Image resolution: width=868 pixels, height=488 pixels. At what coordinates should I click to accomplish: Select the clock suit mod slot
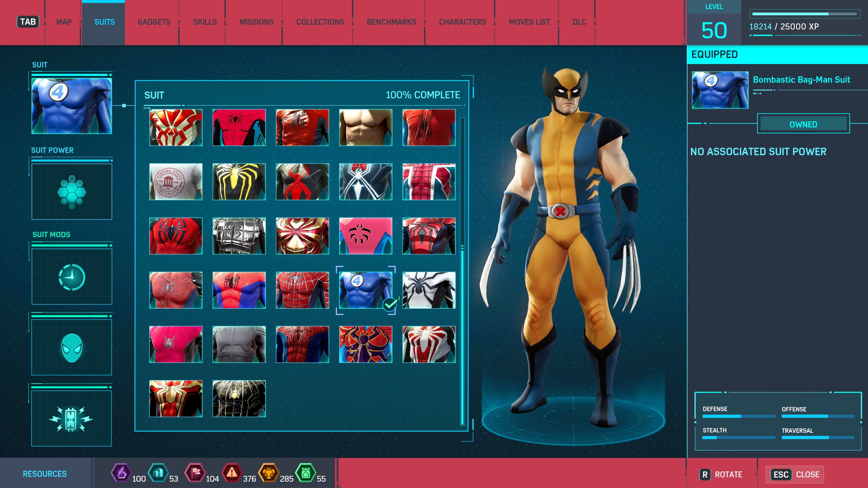(72, 277)
